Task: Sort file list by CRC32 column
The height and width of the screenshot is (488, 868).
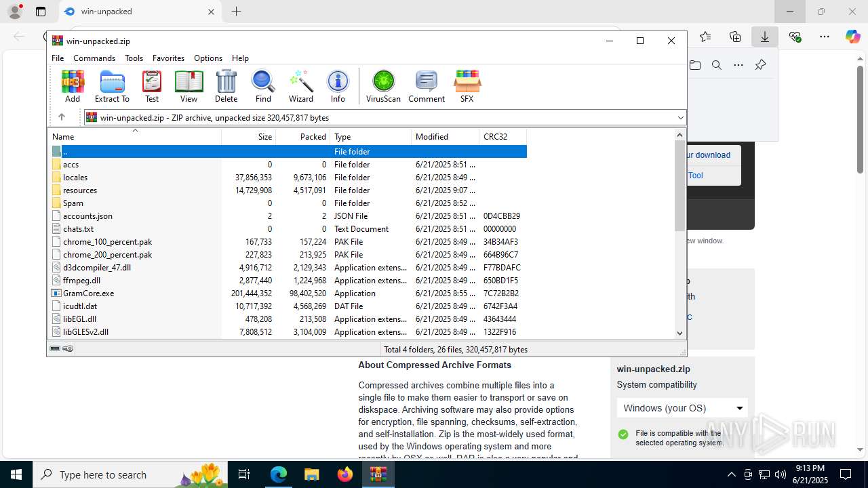Action: pos(503,136)
